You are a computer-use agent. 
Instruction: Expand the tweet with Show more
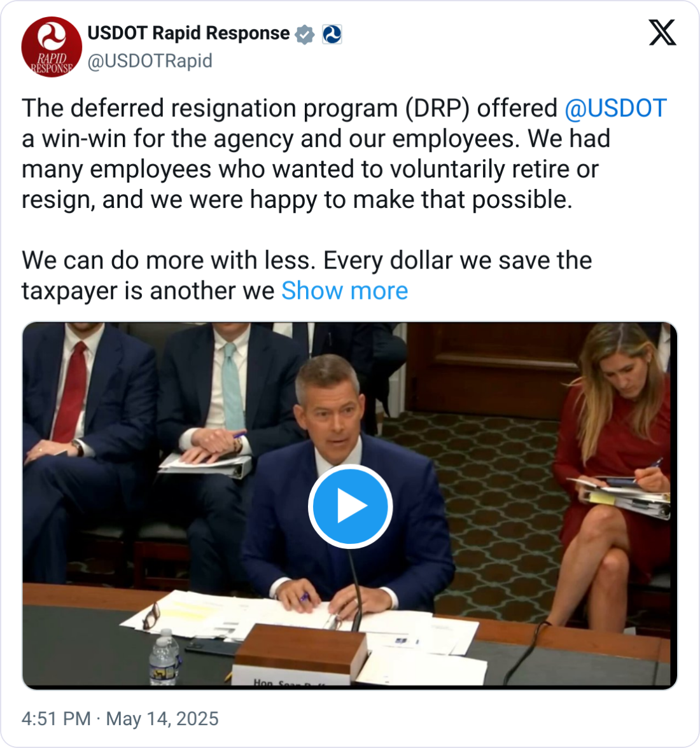(344, 291)
